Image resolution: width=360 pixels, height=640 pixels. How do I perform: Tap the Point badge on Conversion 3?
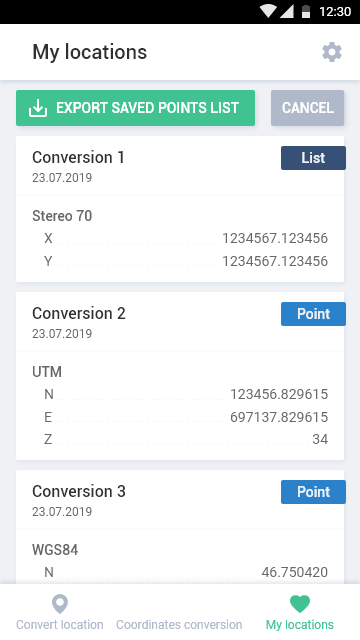(x=313, y=492)
